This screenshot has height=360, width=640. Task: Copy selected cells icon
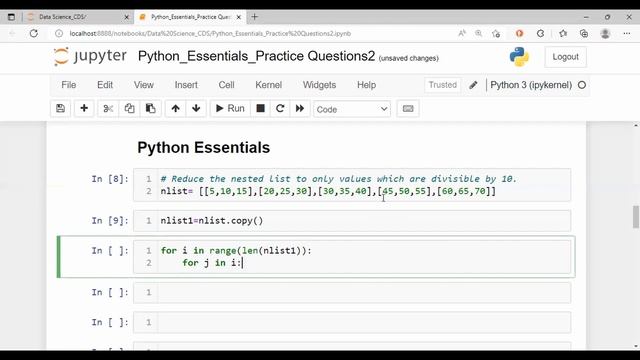pos(129,109)
